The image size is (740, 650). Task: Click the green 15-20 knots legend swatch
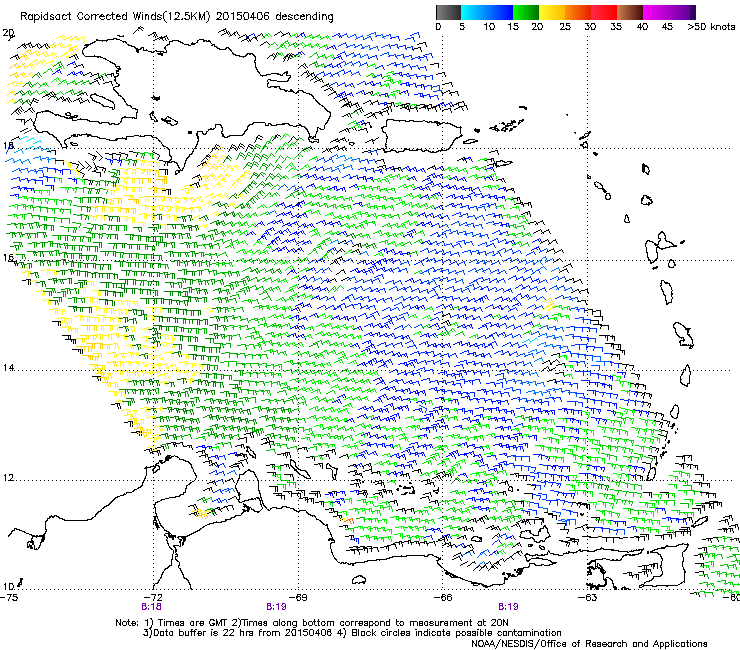pyautogui.click(x=526, y=12)
